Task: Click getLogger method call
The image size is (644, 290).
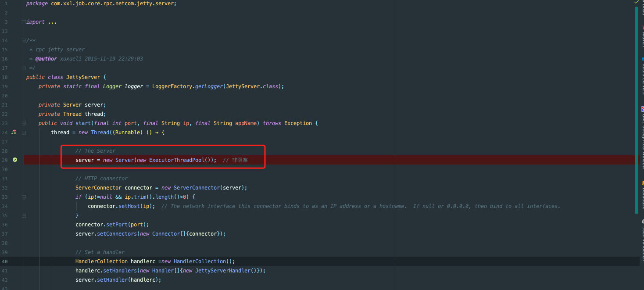Action: pyautogui.click(x=209, y=86)
